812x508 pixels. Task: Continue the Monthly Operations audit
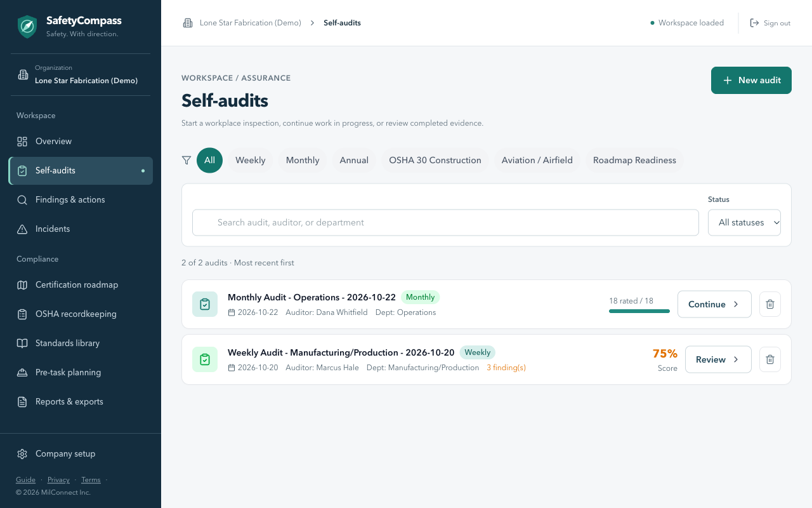click(x=714, y=304)
